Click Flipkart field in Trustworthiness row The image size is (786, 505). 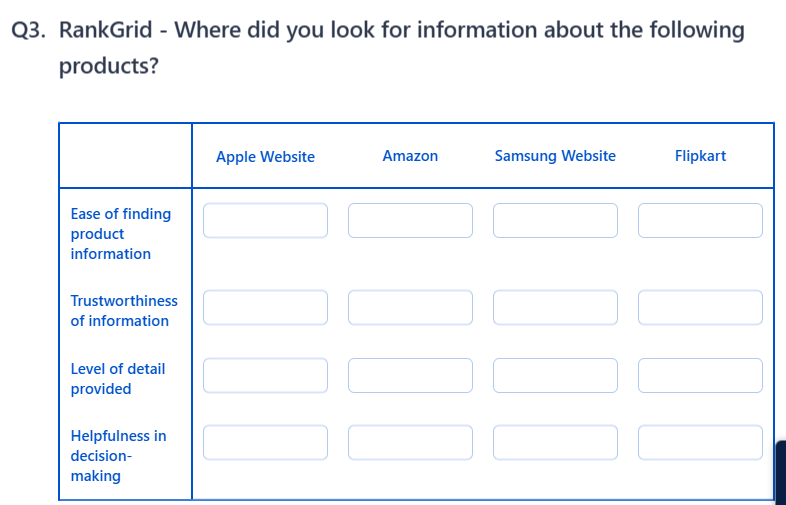pos(700,308)
